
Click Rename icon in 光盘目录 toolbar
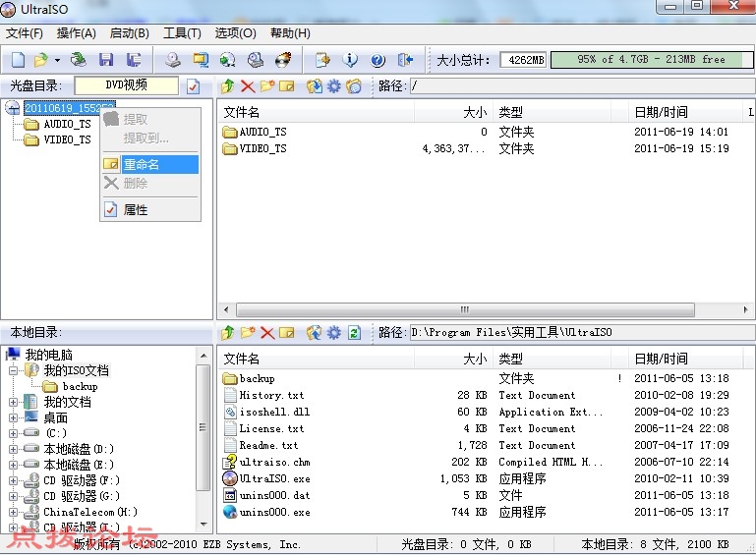click(x=286, y=86)
